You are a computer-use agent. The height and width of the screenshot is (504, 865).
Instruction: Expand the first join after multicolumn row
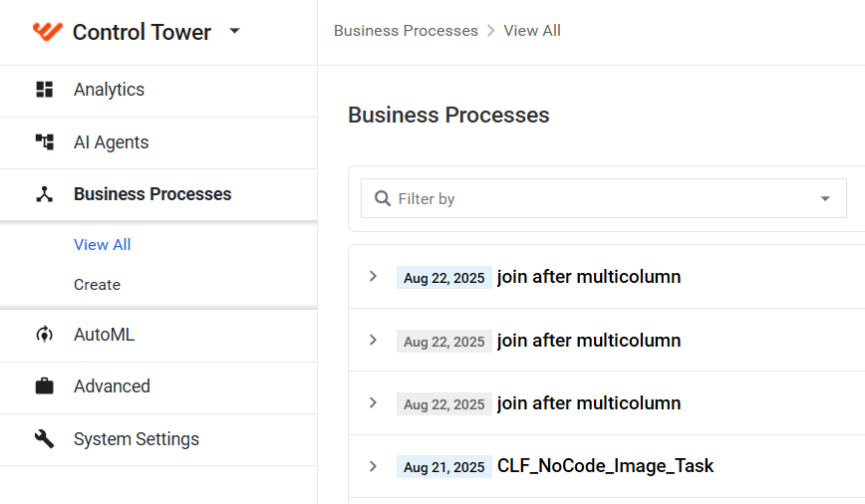pos(373,276)
